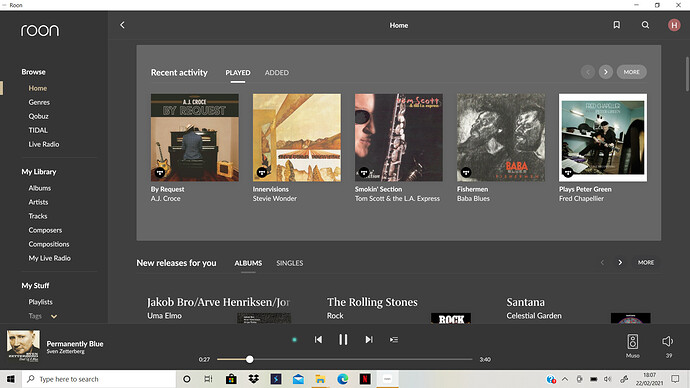Open the Innervisions album cover

[x=297, y=137]
